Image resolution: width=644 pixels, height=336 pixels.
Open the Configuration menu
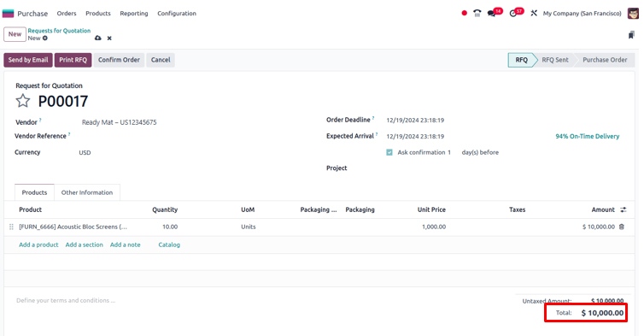pos(177,13)
